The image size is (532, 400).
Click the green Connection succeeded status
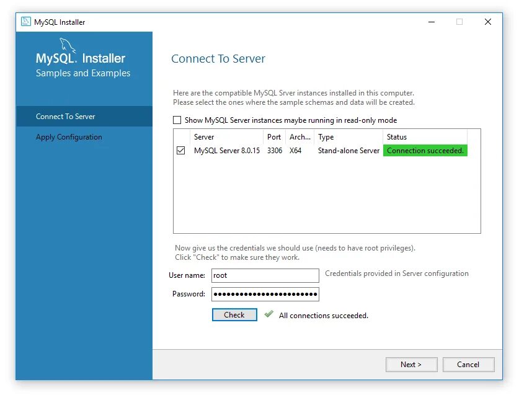pyautogui.click(x=425, y=151)
